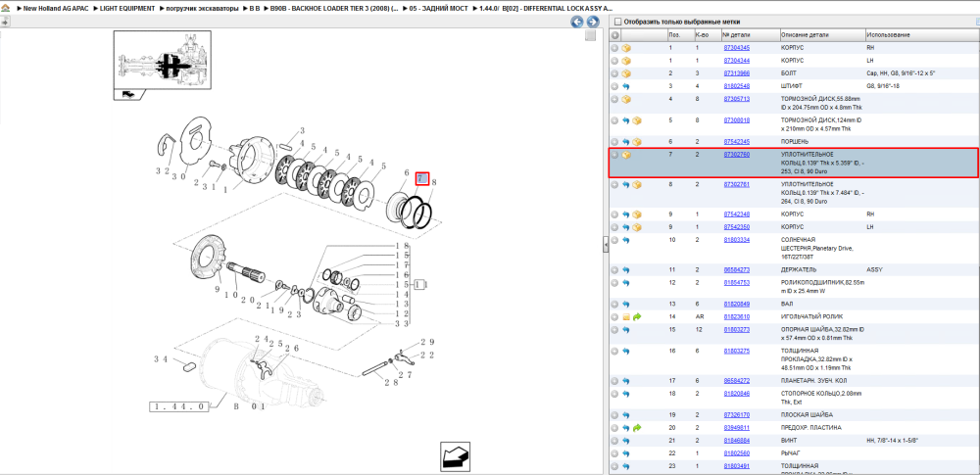Select 'ПРЕДОХР. ПЛАСТИНА' description text

[x=810, y=427]
